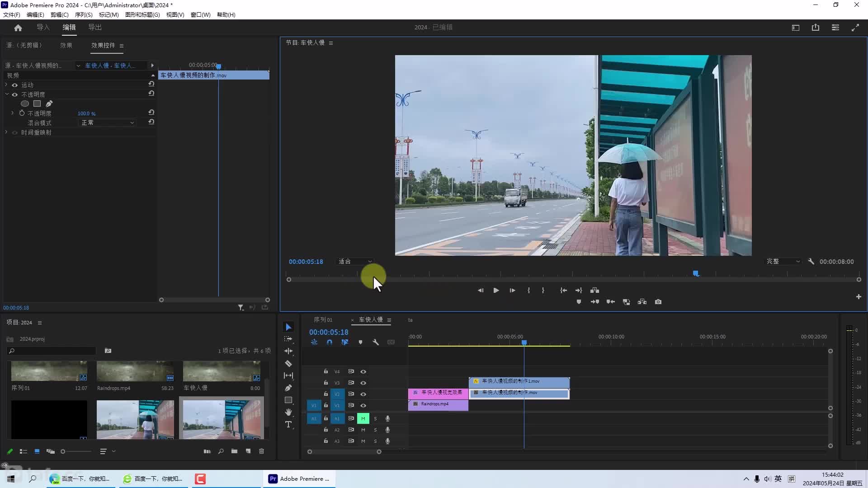Screen dimensions: 868x488
Task: Step back one frame in the program monitor
Action: click(x=481, y=291)
